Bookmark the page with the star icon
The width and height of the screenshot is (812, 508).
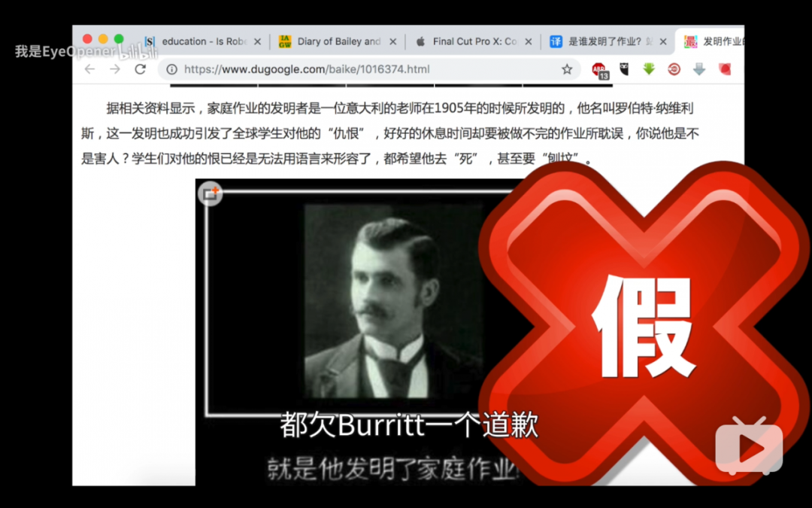(567, 68)
